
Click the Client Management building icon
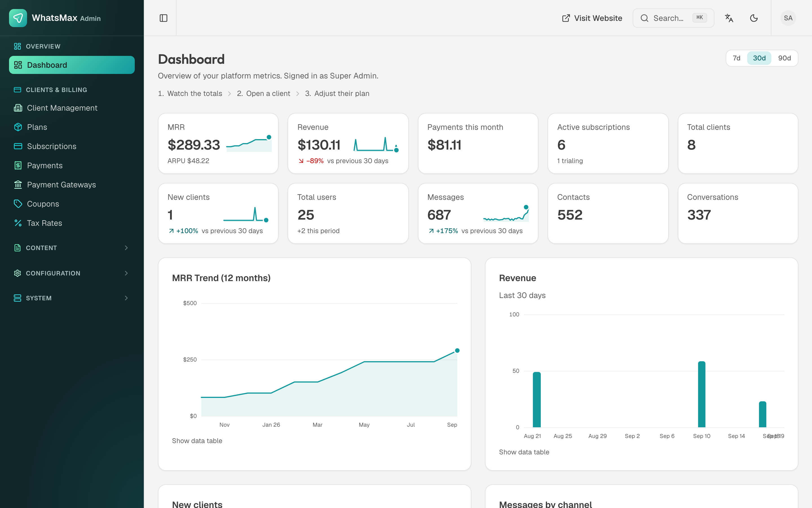(x=18, y=108)
